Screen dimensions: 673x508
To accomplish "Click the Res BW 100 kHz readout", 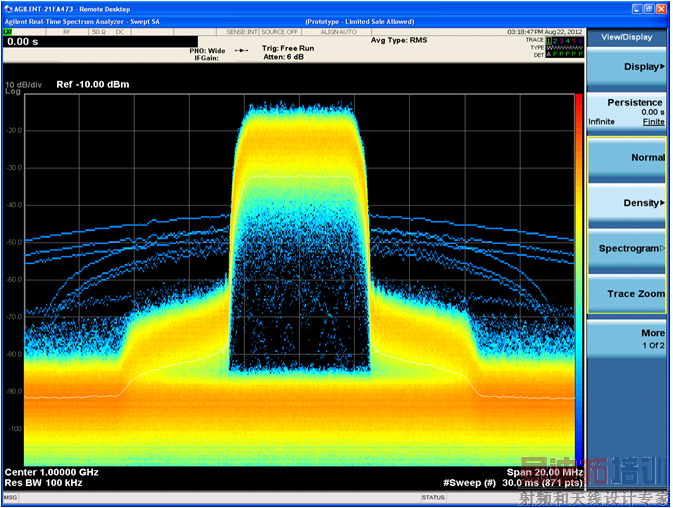I will [42, 482].
